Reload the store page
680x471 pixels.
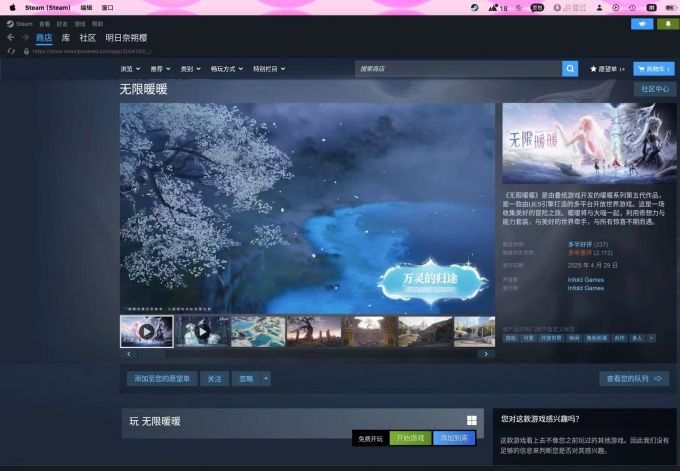click(x=11, y=51)
